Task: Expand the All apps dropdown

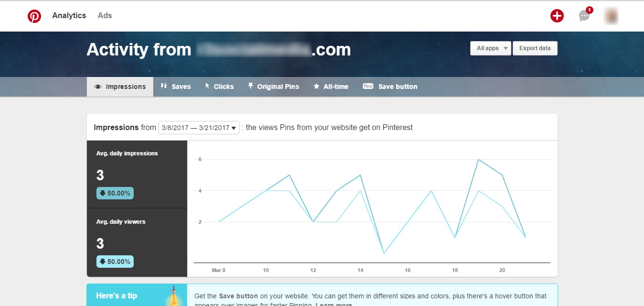Action: (x=491, y=48)
